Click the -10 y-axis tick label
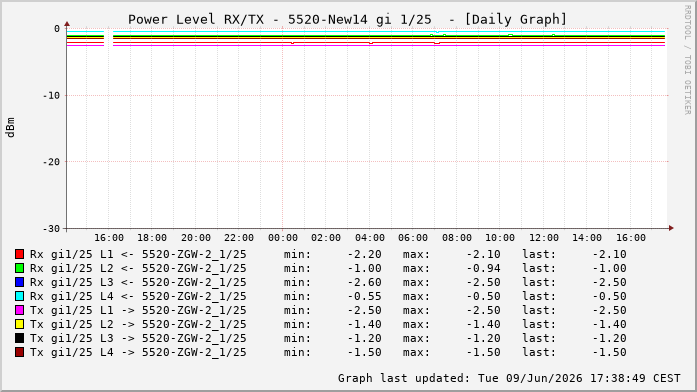 51,96
